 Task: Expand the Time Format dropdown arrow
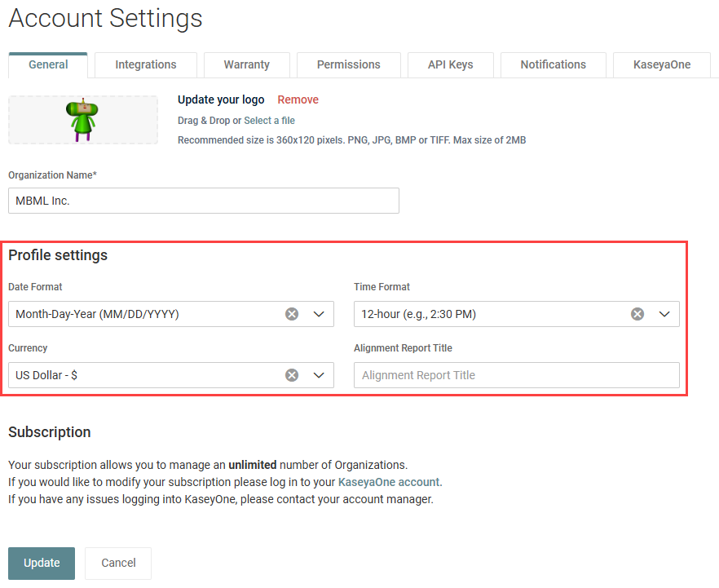(x=664, y=314)
